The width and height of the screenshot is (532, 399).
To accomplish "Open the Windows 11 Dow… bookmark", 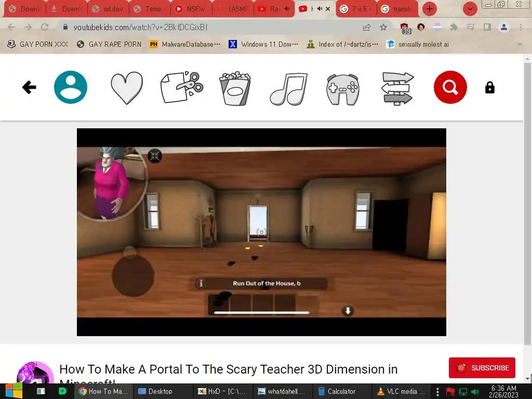I will click(263, 45).
